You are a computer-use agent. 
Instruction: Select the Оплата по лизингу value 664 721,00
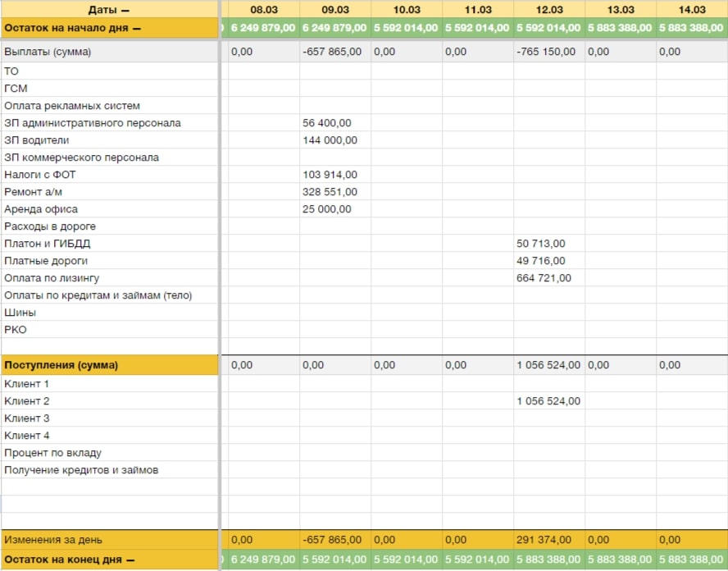pos(544,278)
